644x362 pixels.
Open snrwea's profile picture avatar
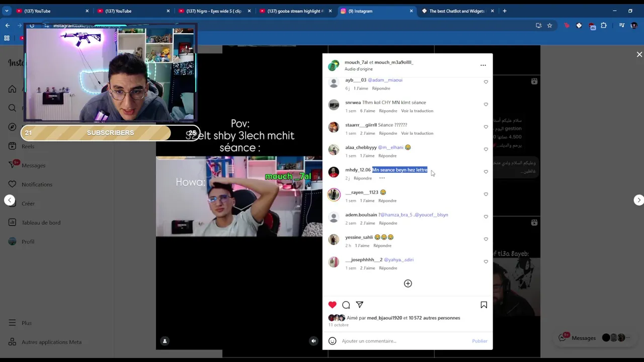pyautogui.click(x=334, y=105)
